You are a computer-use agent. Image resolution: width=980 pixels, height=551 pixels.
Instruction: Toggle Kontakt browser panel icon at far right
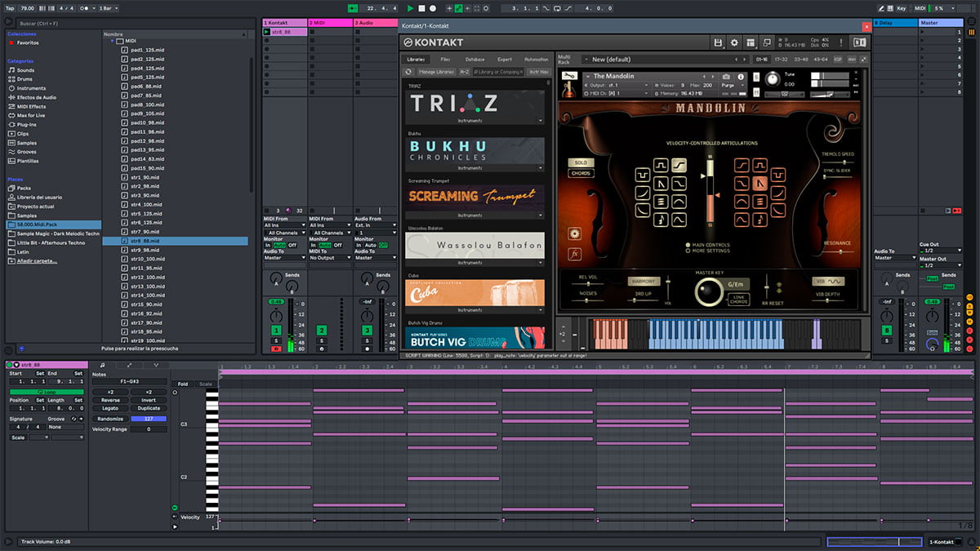coord(860,42)
